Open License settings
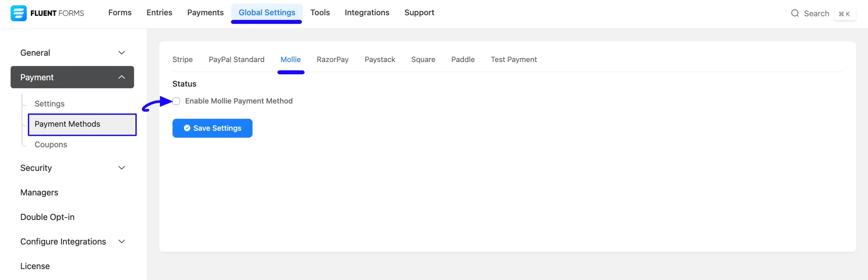The width and height of the screenshot is (868, 280). pos(35,266)
